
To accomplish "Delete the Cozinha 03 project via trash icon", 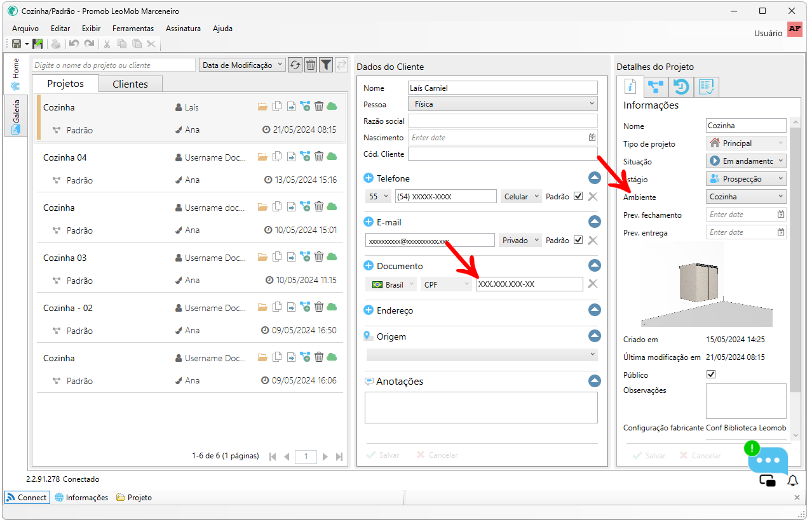I will [319, 257].
